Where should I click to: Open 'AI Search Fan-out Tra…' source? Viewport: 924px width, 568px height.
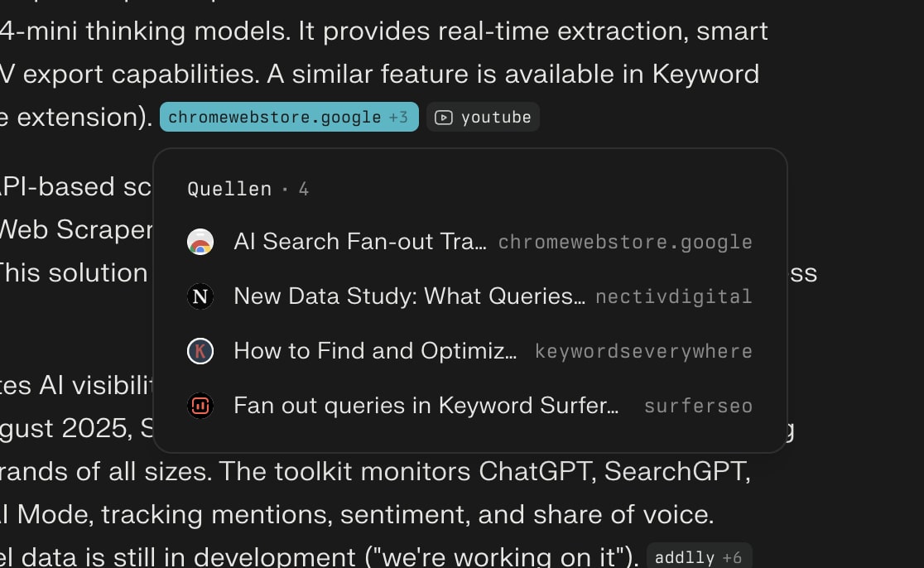click(x=360, y=242)
